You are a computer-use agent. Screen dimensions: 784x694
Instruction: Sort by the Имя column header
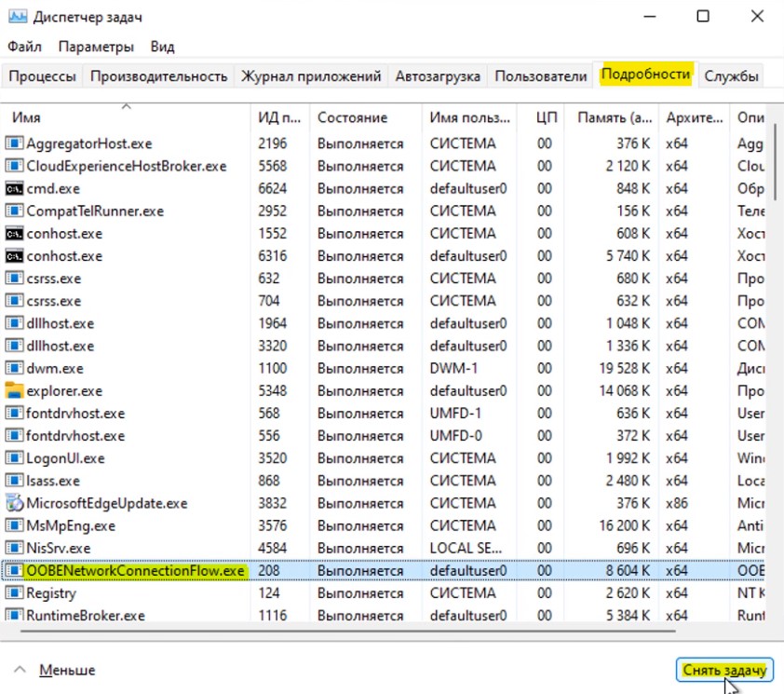click(x=126, y=117)
